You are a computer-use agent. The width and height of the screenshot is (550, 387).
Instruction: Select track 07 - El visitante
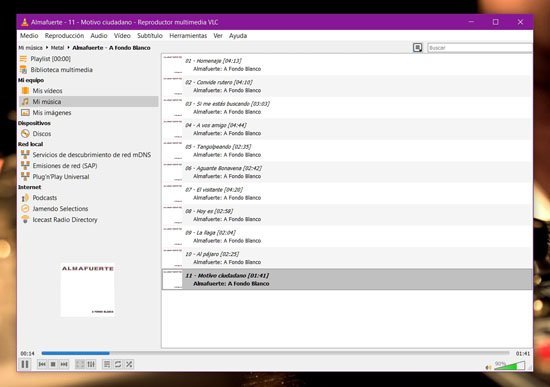[347, 193]
